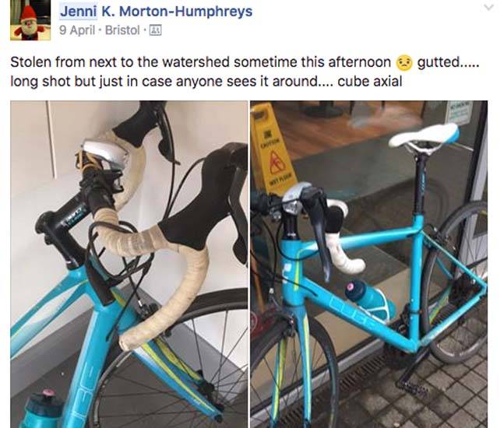The width and height of the screenshot is (504, 428).
Task: Open the 9 April timestamp link
Action: 77,30
